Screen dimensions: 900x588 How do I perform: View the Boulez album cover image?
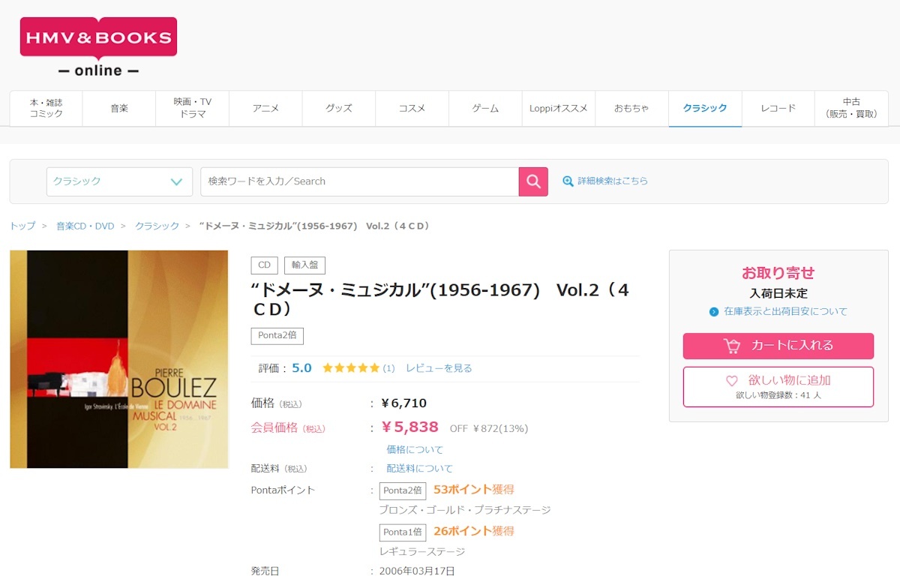(119, 359)
